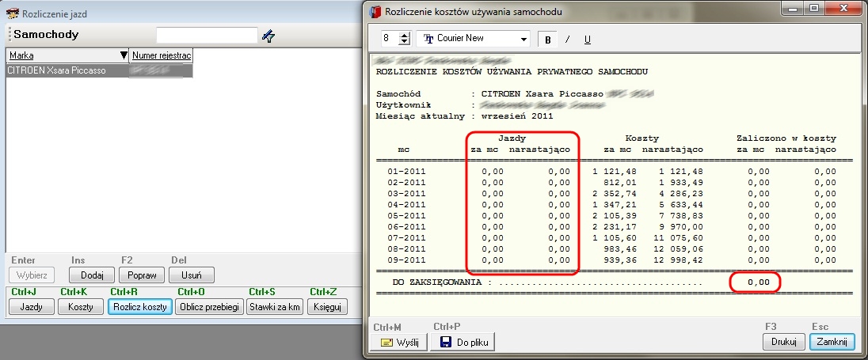Open the Courier New font dropdown
868x360 pixels.
(x=524, y=40)
